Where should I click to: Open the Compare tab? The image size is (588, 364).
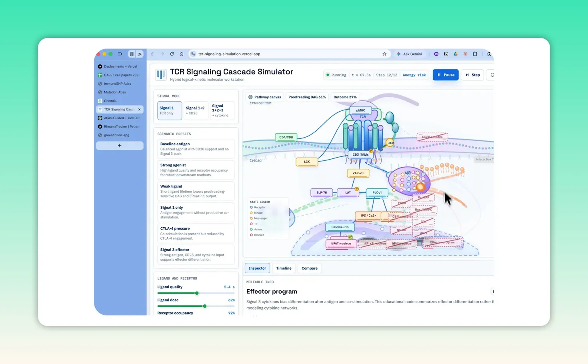pyautogui.click(x=310, y=268)
